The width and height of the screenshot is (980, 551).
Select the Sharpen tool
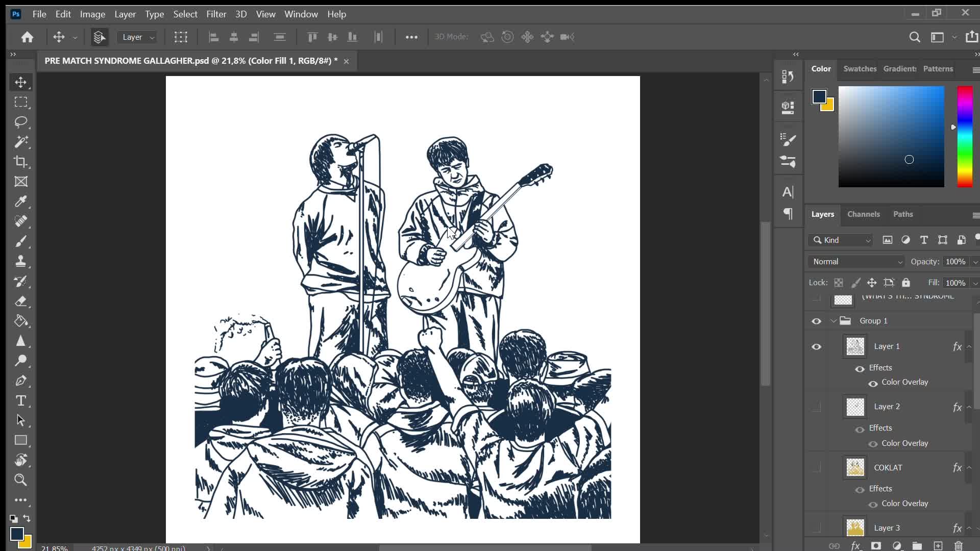(x=21, y=341)
